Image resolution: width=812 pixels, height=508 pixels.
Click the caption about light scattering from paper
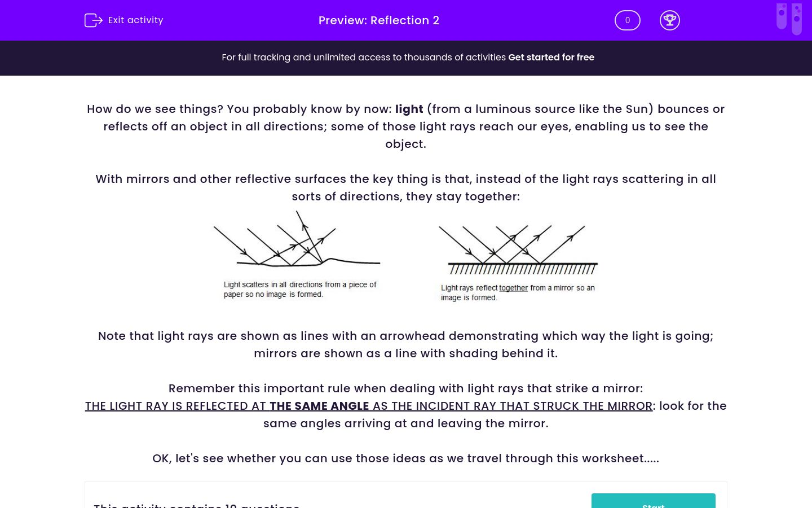(301, 289)
